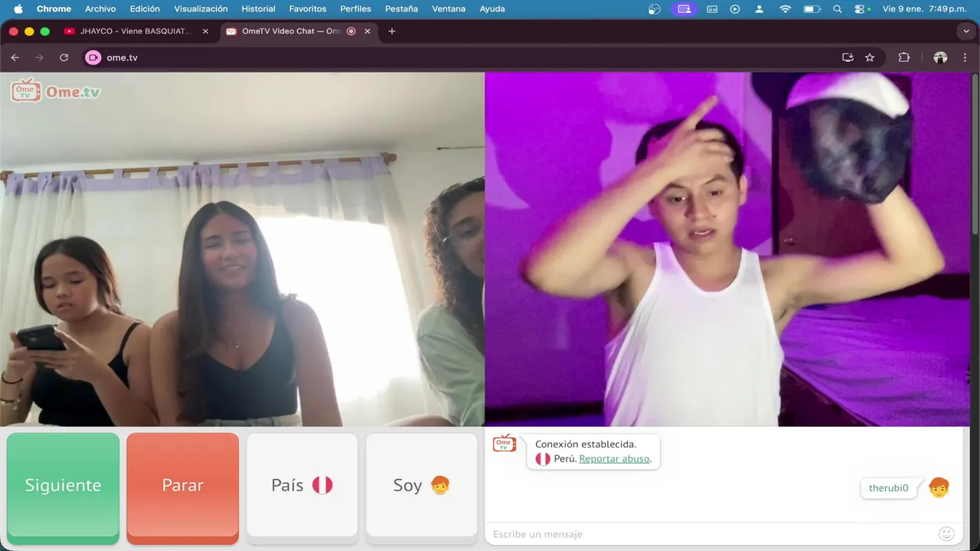This screenshot has height=551, width=980.
Task: Open the Chrome profile avatar
Action: click(x=941, y=57)
